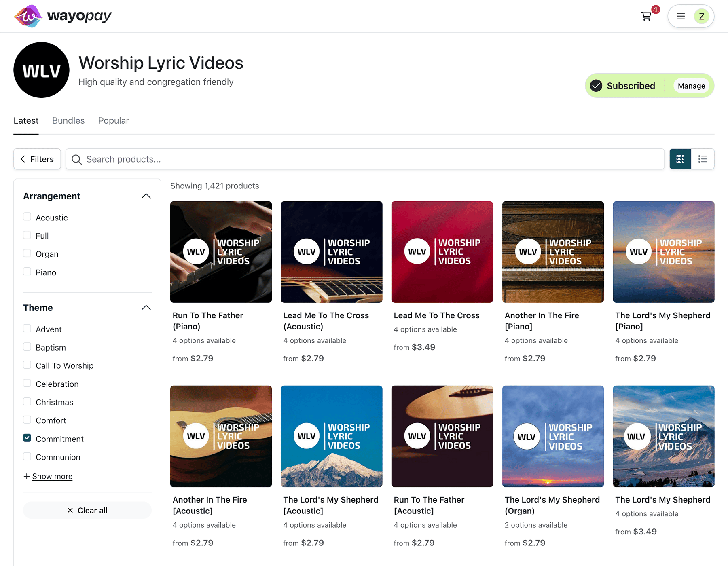
Task: Open The Lord's My Shepherd [Acoustic] thumbnail
Action: click(x=332, y=436)
